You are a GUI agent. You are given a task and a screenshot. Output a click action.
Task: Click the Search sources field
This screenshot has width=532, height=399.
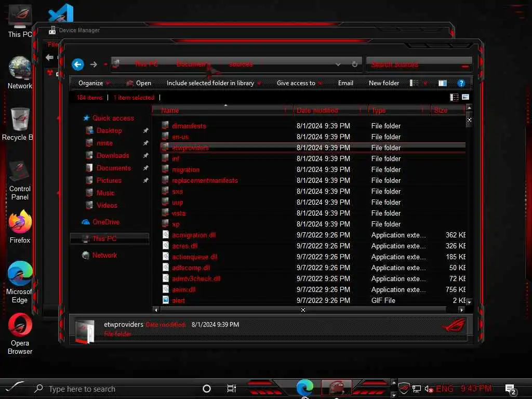coord(419,64)
